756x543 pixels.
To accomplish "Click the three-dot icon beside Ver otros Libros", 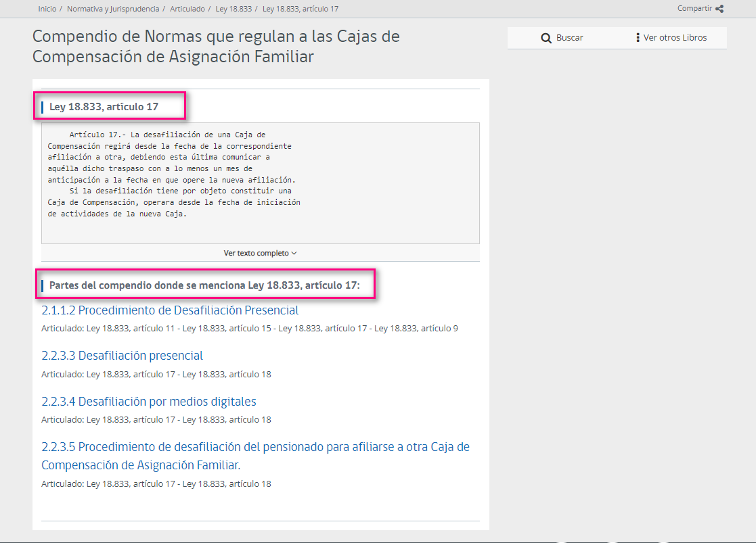I will point(638,38).
